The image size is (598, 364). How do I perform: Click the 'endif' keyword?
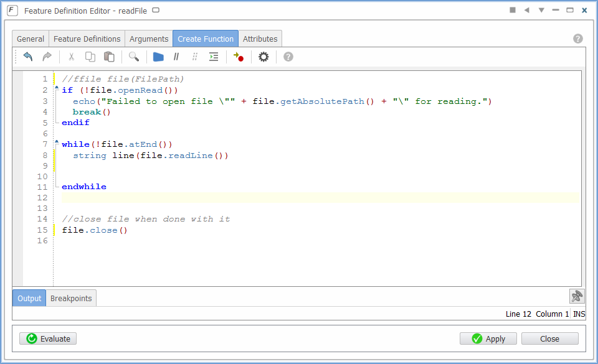point(75,123)
